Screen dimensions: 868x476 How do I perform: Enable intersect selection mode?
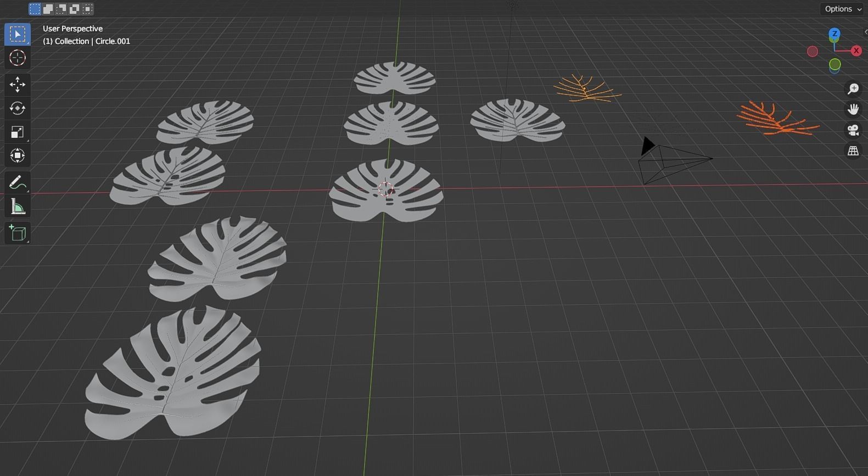pyautogui.click(x=87, y=9)
